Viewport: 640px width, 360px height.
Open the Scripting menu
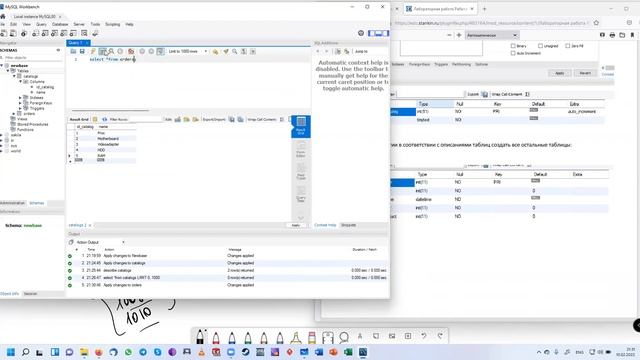(x=113, y=24)
